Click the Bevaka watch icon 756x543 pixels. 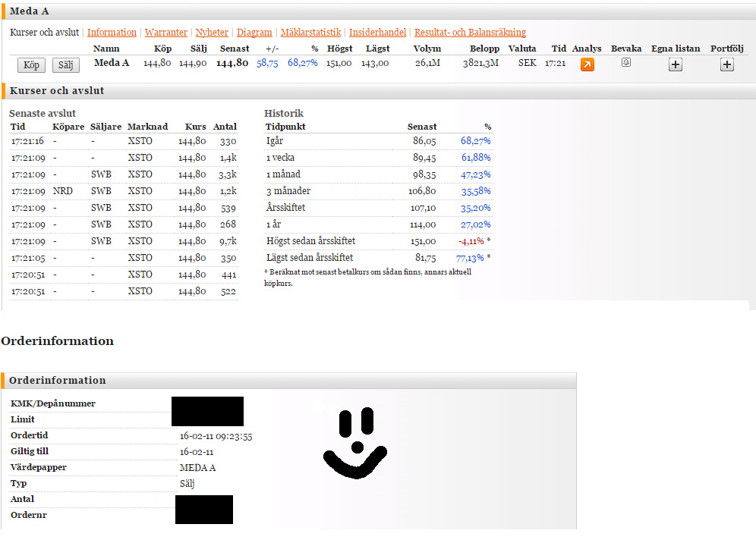(x=625, y=63)
